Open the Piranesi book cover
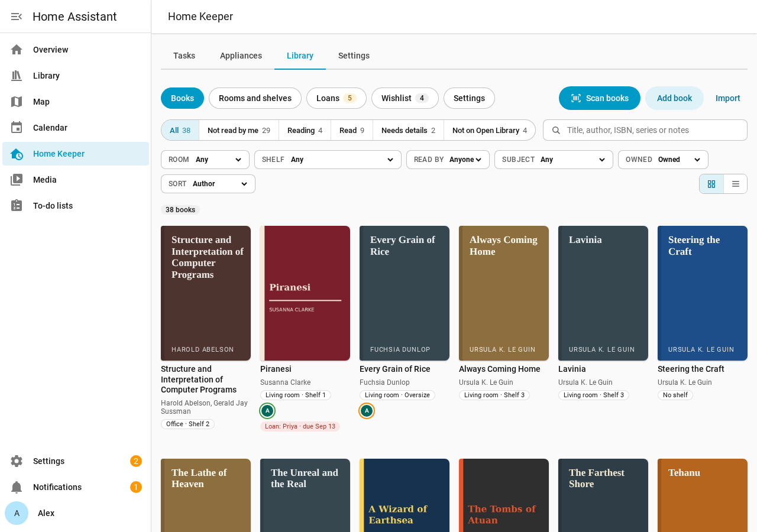This screenshot has width=757, height=532. click(x=305, y=293)
